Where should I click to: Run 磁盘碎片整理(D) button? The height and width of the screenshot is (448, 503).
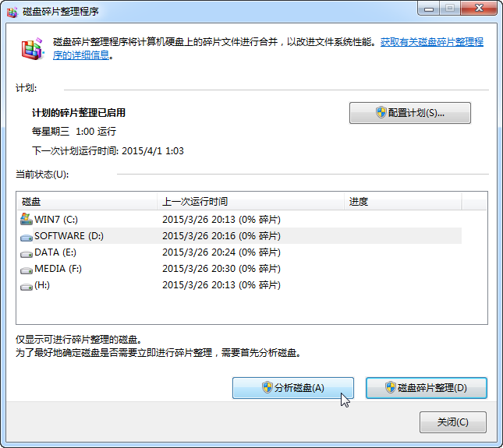[x=426, y=388]
